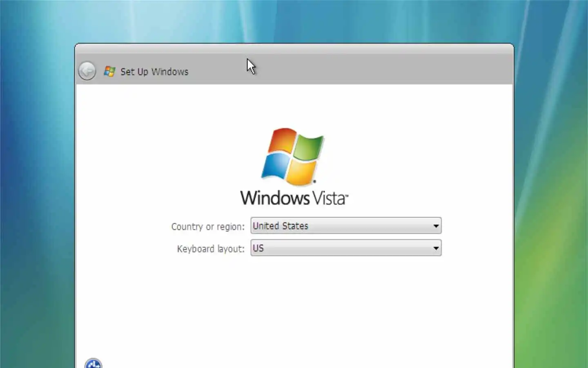
Task: Click the "Keyboard layout:" label
Action: click(211, 249)
